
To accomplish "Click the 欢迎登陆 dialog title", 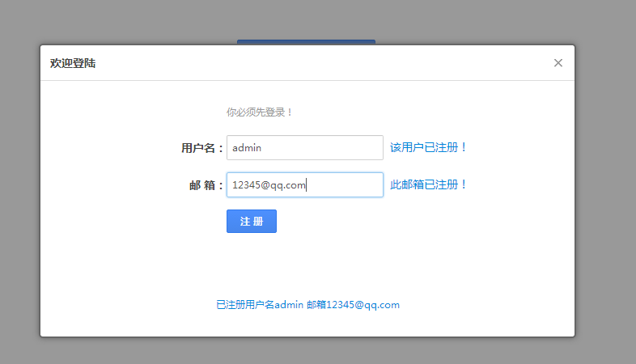I will 73,63.
